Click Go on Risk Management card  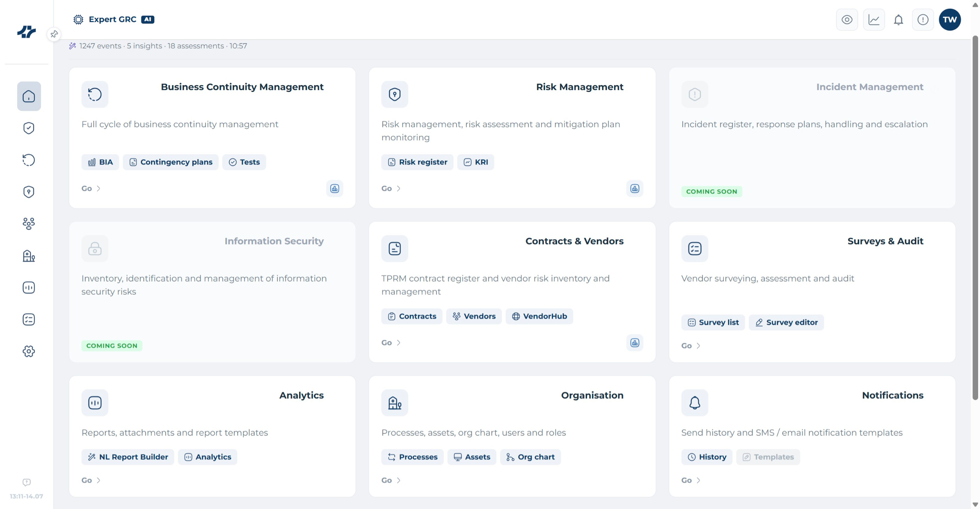coord(391,188)
